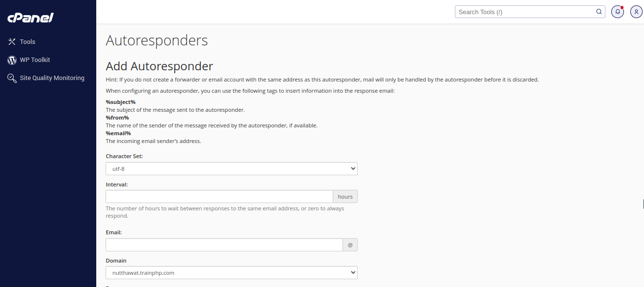644x287 pixels.
Task: Click the Autoresponders page heading
Action: pos(157,41)
